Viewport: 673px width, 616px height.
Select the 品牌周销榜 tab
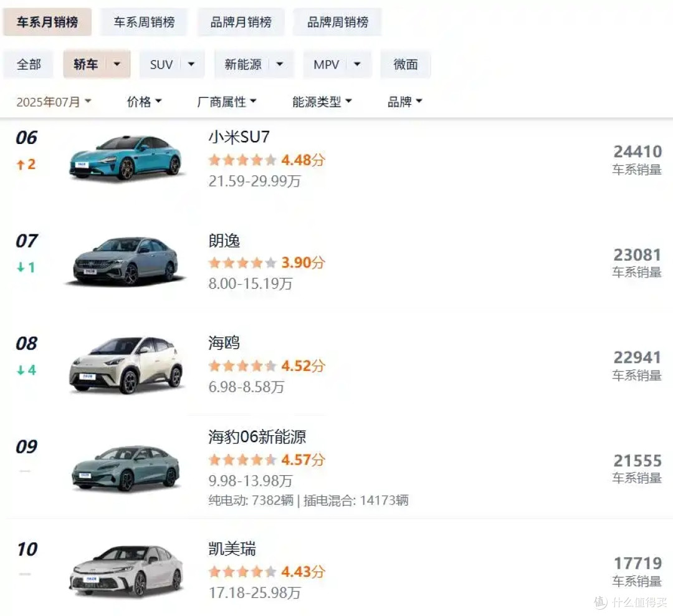(x=338, y=22)
